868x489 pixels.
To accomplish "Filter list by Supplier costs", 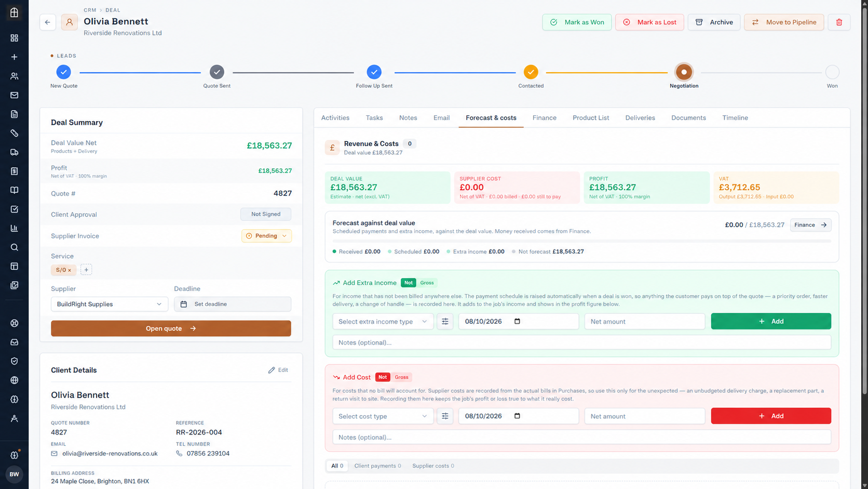I will tap(433, 466).
